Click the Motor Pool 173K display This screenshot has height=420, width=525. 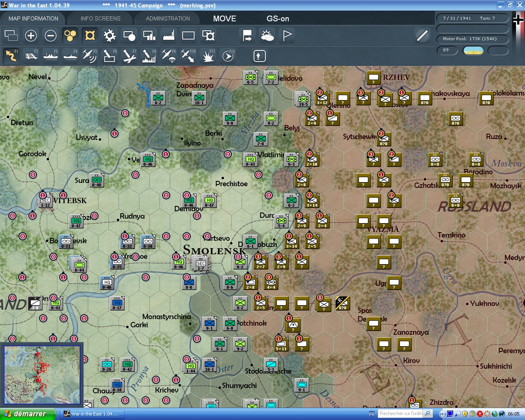[x=472, y=39]
